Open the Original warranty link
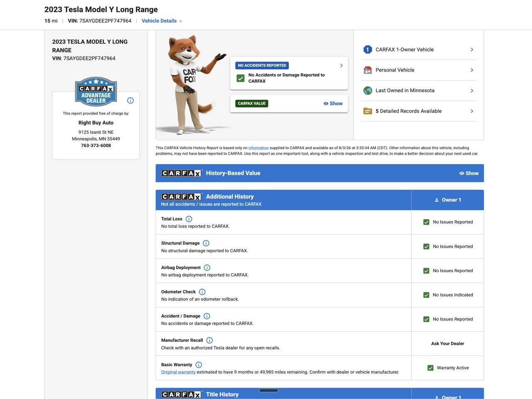This screenshot has width=532, height=399. 178,372
